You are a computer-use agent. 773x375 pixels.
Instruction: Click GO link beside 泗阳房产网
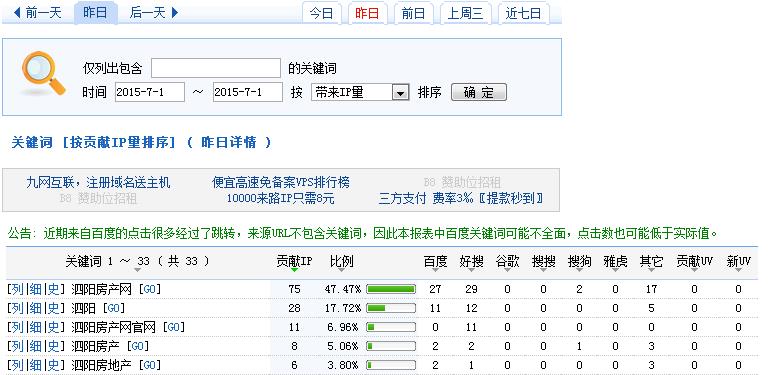click(x=149, y=289)
